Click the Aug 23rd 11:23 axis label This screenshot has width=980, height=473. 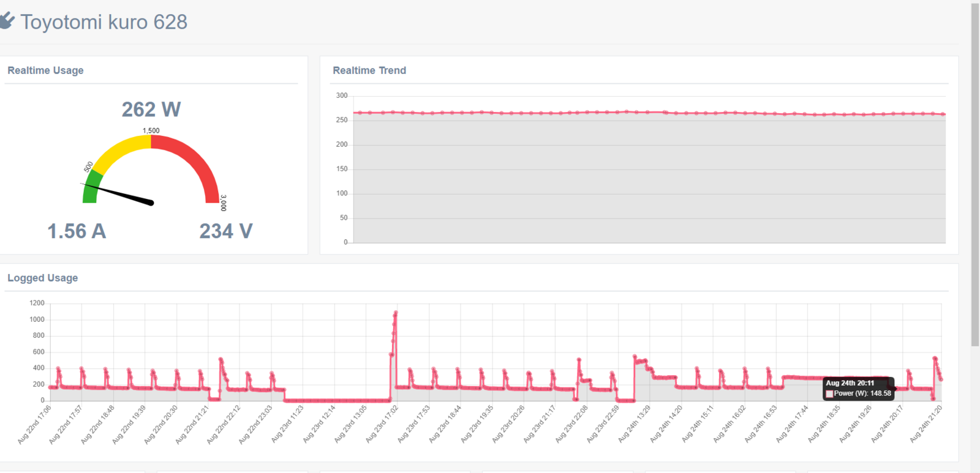click(x=287, y=424)
